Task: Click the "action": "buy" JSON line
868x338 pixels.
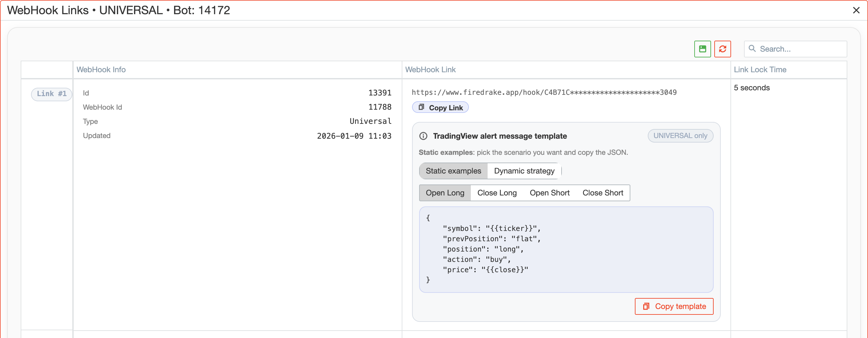Action: (x=476, y=260)
